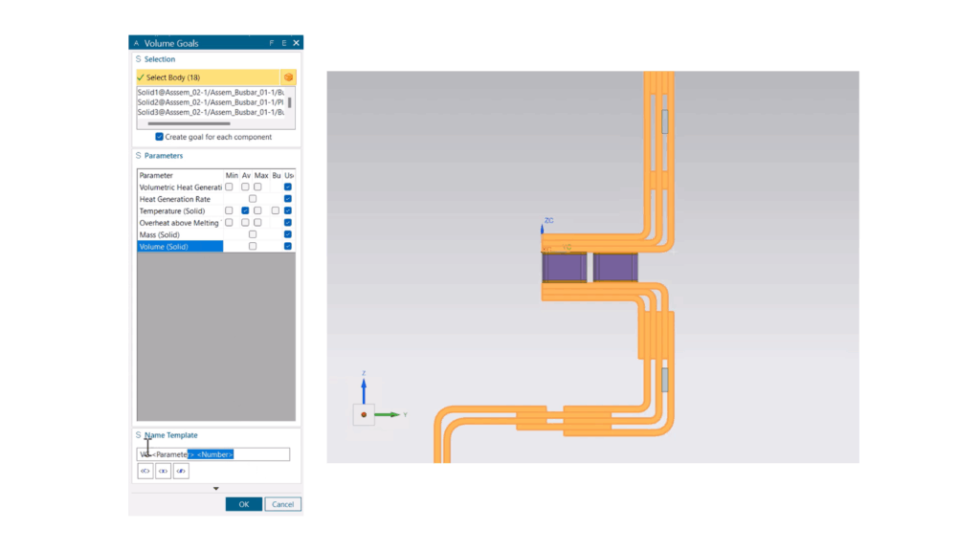Click the 'E' icon in dialog title bar
The height and width of the screenshot is (551, 980).
pyautogui.click(x=283, y=43)
